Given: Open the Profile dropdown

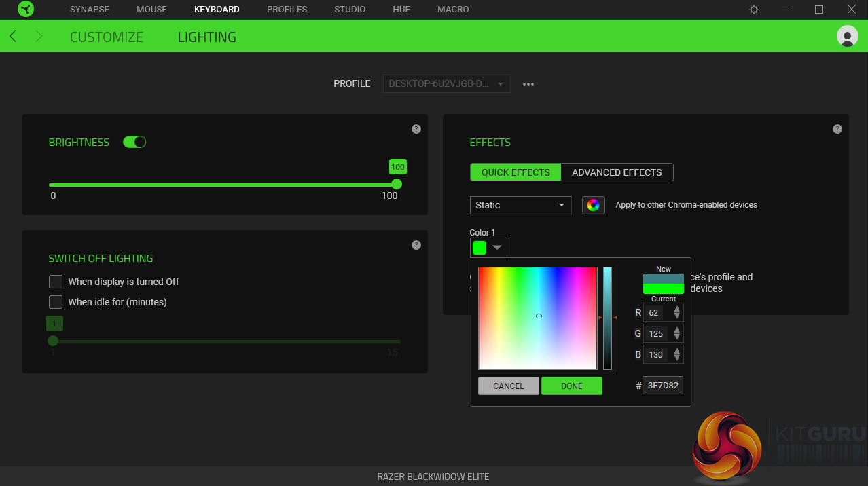Looking at the screenshot, I should tap(446, 84).
